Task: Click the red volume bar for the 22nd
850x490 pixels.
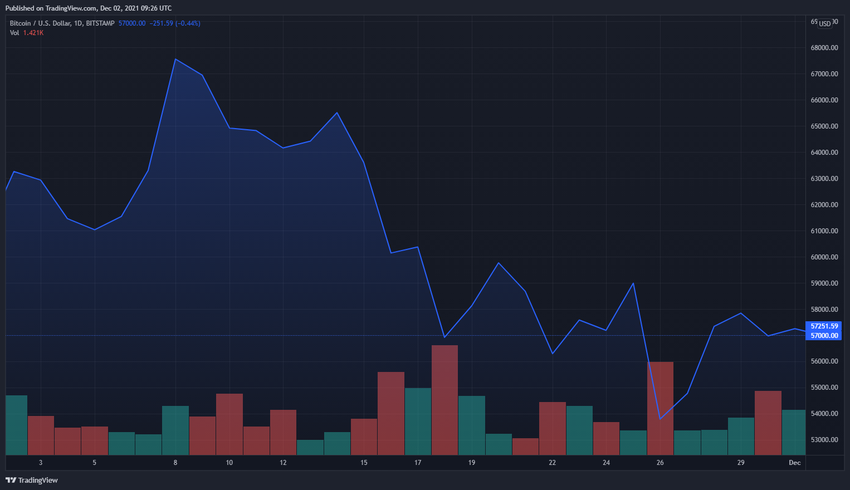Action: tap(552, 428)
